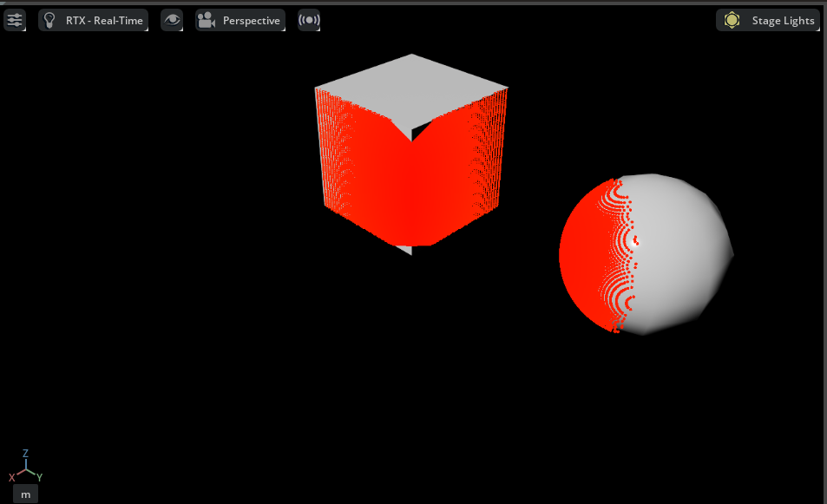Click the X axis handle on the navigation gizmo
Screen dimensions: 827x504
pos(10,475)
